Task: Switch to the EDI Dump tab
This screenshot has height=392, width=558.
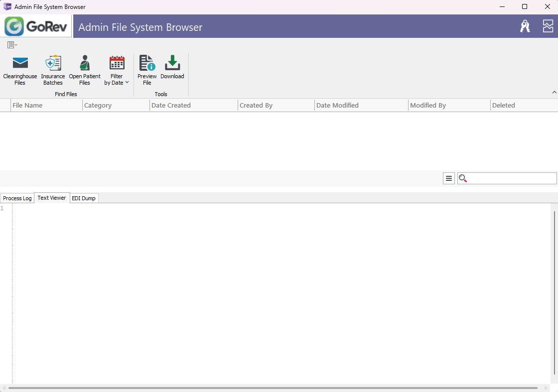Action: [x=84, y=198]
